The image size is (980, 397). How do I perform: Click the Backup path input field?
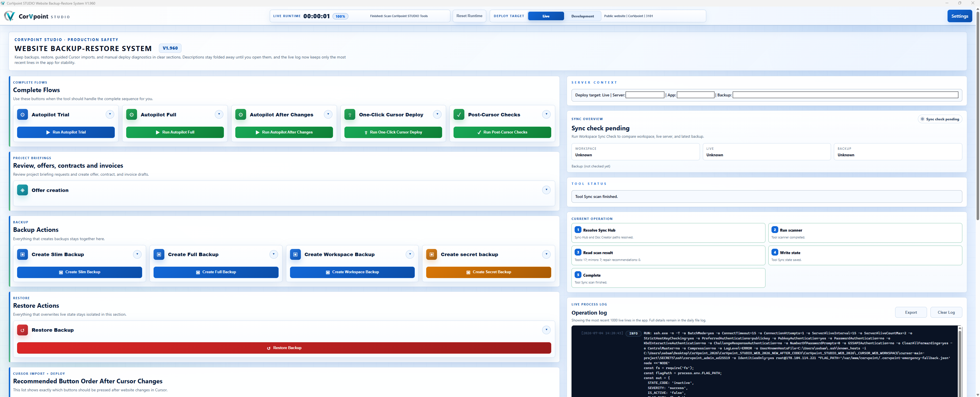(845, 95)
